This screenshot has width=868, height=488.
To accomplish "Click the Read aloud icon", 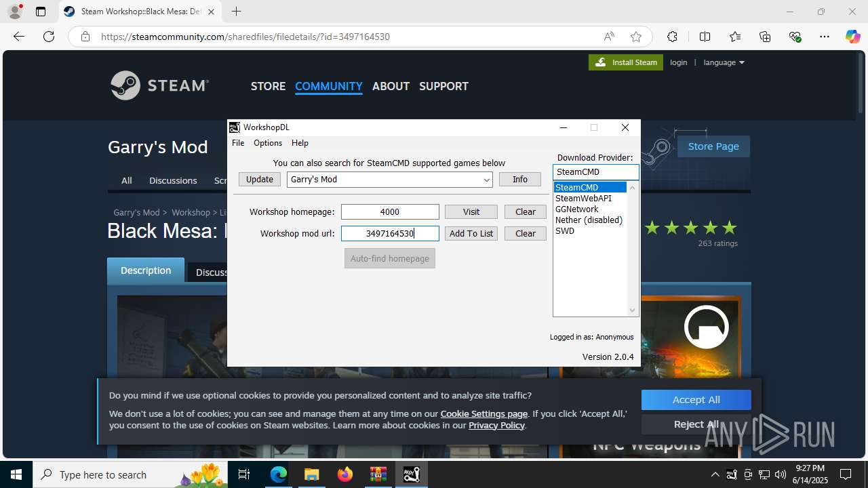I will coord(609,37).
